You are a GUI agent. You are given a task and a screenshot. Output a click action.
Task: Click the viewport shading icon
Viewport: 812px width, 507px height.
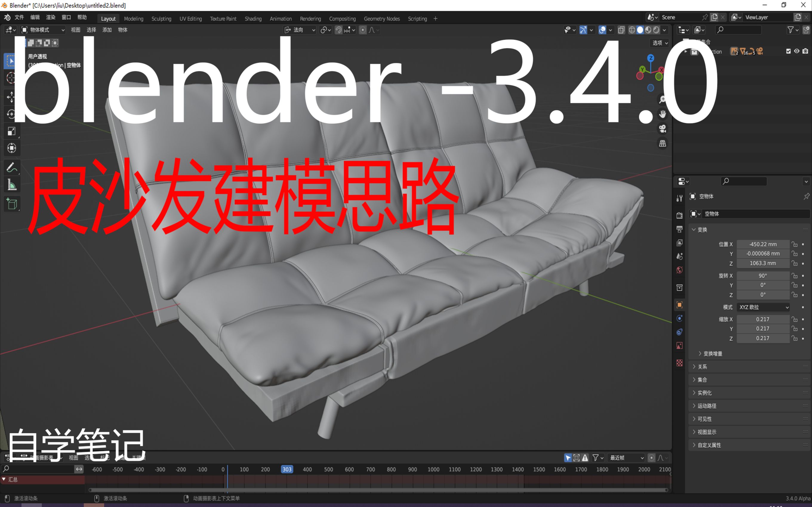pos(638,32)
